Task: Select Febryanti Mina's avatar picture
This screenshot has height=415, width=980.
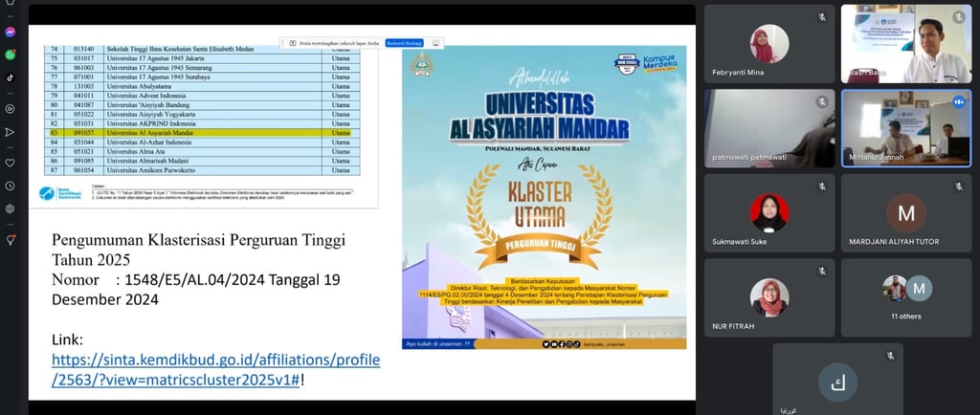Action: click(769, 44)
